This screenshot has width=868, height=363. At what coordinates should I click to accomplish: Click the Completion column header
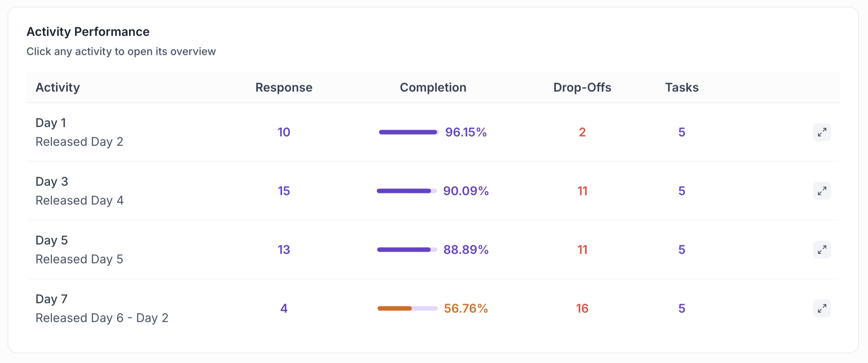(433, 87)
